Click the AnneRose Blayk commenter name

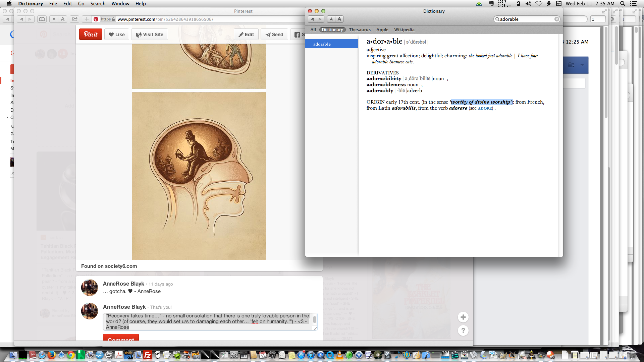[123, 284]
